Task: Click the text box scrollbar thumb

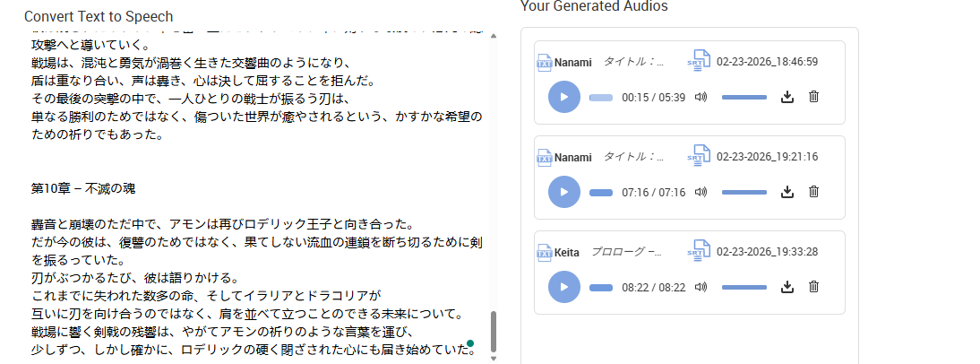Action: click(x=493, y=332)
